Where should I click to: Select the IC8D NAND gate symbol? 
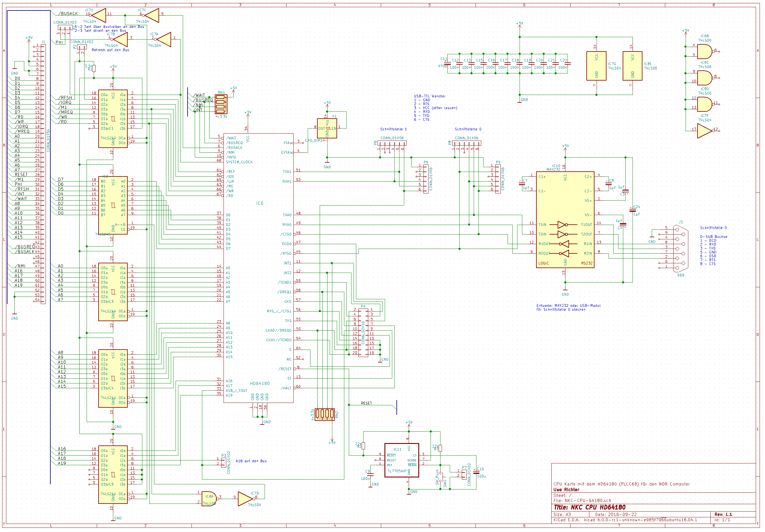tap(706, 104)
